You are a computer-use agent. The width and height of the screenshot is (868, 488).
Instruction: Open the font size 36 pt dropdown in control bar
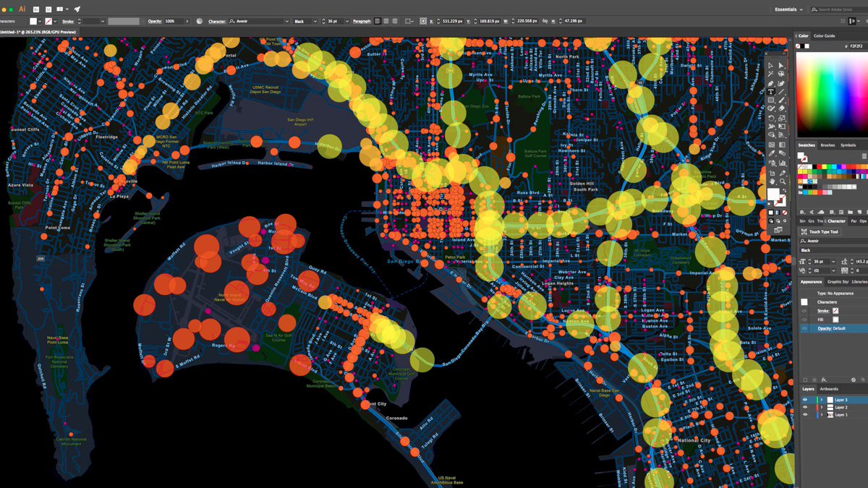coord(347,22)
